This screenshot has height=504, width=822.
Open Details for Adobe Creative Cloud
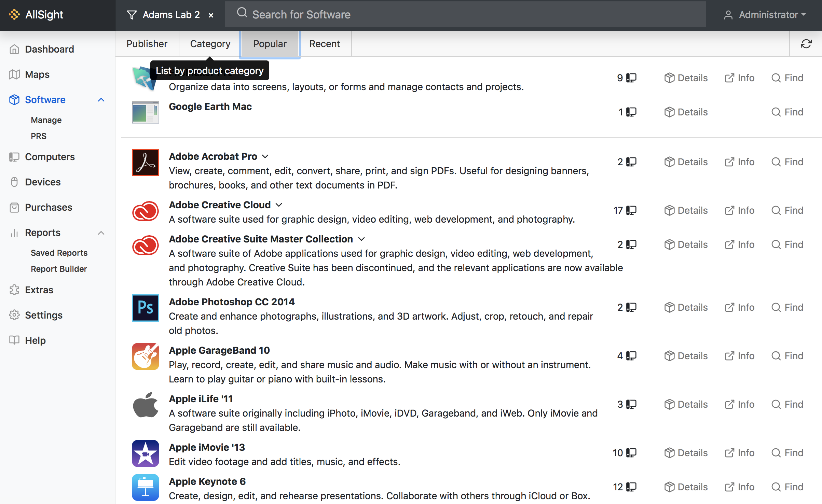[686, 210]
